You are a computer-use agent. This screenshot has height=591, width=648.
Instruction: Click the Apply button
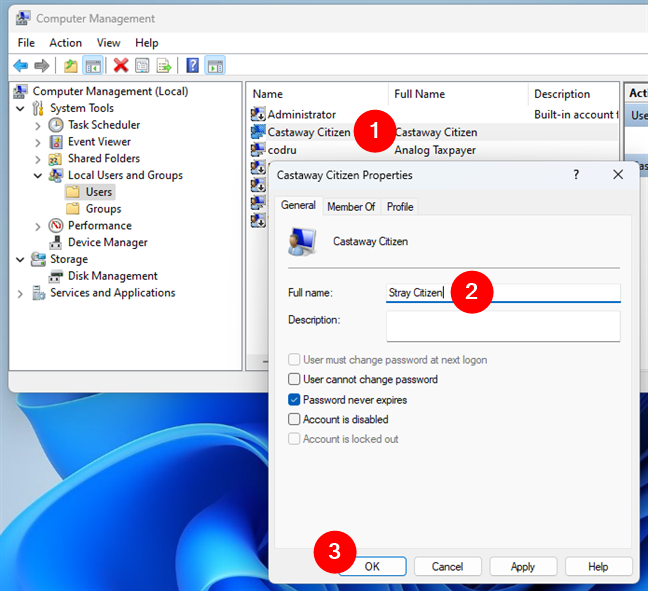[523, 566]
